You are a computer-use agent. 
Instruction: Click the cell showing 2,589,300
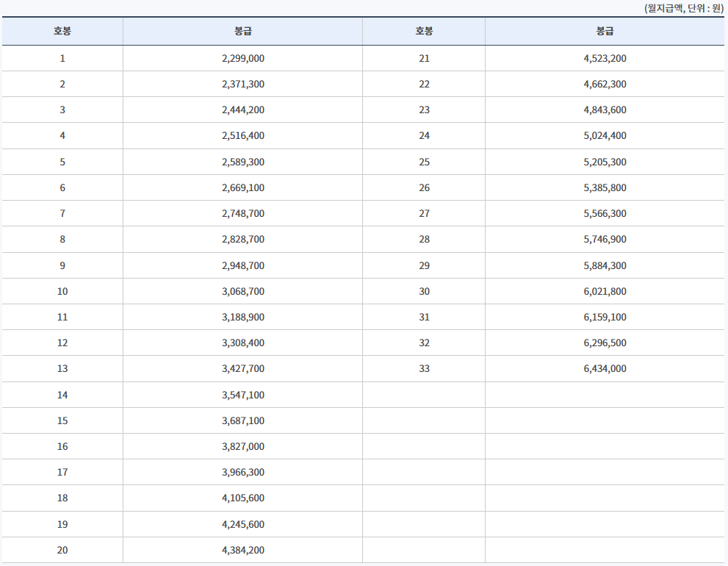(x=242, y=161)
